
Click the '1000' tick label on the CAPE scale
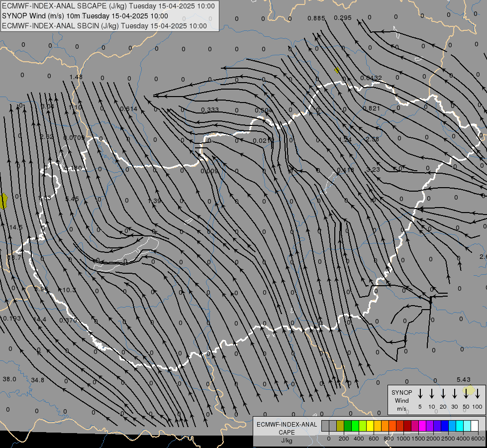click(x=403, y=439)
